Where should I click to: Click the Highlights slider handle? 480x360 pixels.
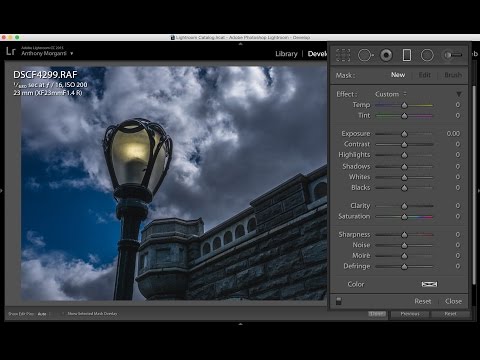coord(404,155)
